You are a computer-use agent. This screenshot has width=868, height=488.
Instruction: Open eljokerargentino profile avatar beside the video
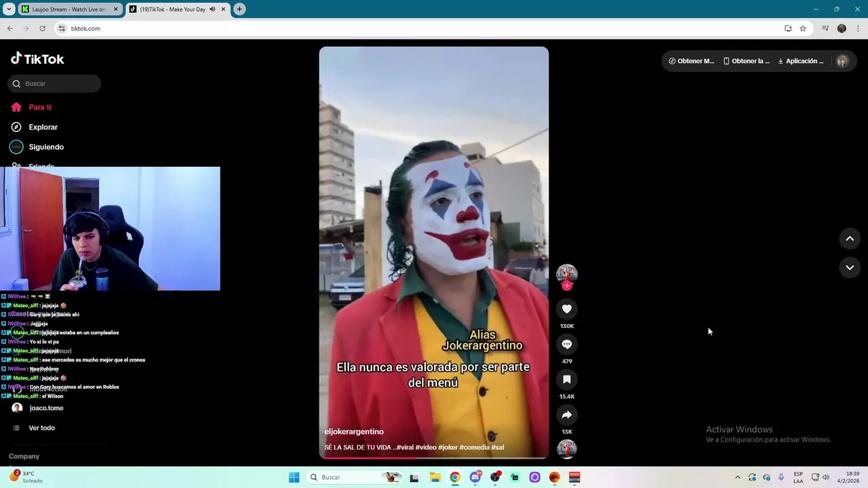point(567,274)
